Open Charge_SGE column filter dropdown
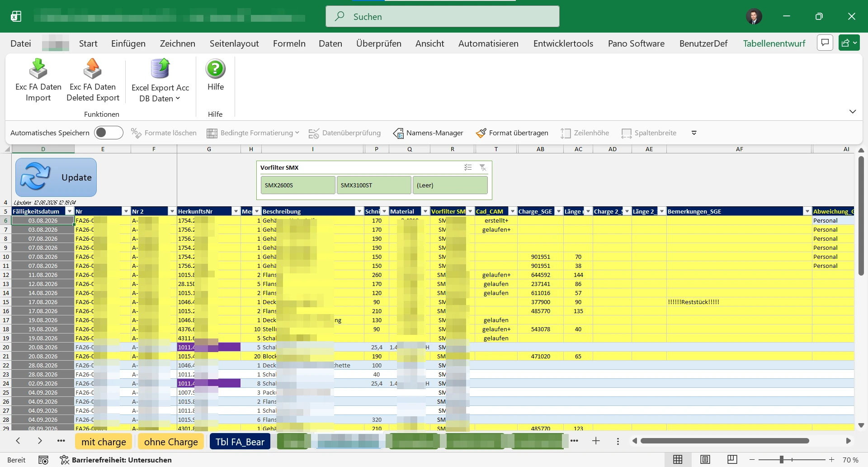 coord(559,211)
